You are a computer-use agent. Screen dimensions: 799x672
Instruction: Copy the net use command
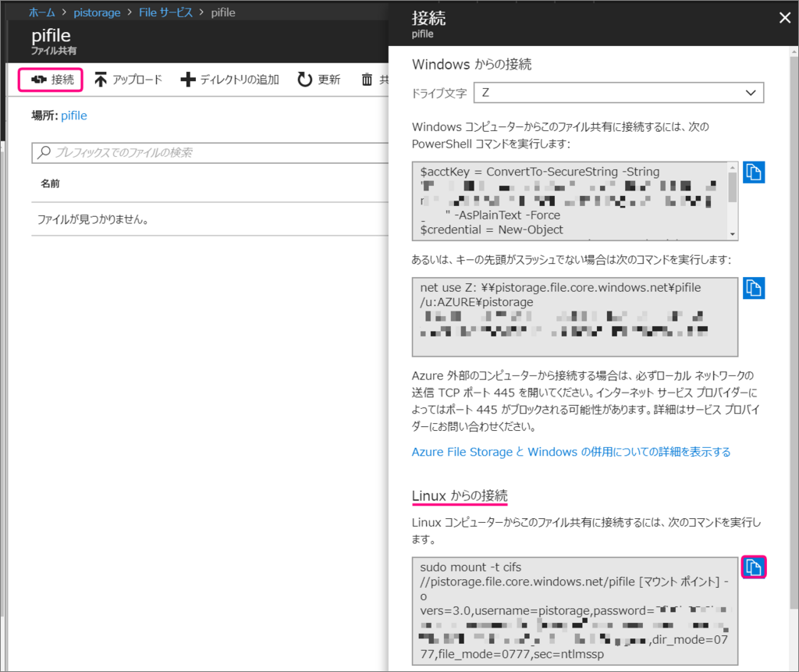pyautogui.click(x=754, y=288)
